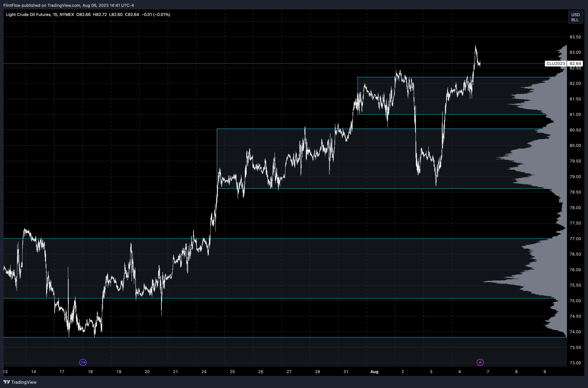The image size is (588, 388).
Task: Click the 20 date label on time axis
Action: (147, 372)
